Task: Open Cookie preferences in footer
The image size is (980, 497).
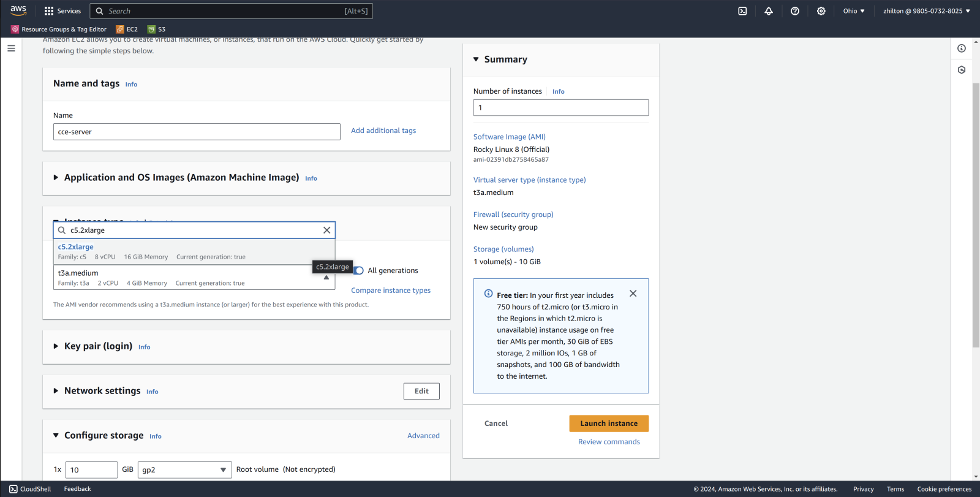Action: [944, 489]
